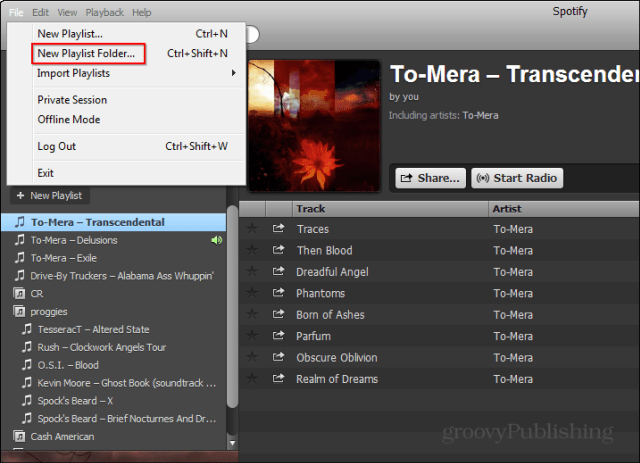
Task: Select Rush – Clockwork Angels Tour playlist
Action: click(113, 347)
